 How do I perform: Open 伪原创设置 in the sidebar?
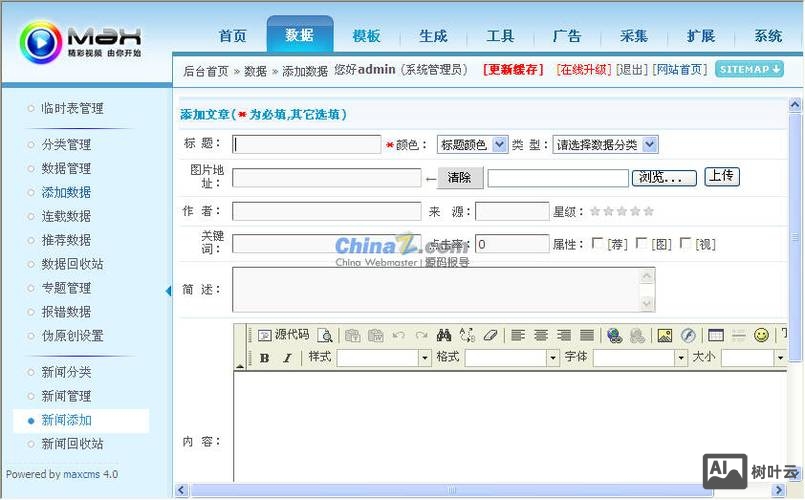(72, 336)
